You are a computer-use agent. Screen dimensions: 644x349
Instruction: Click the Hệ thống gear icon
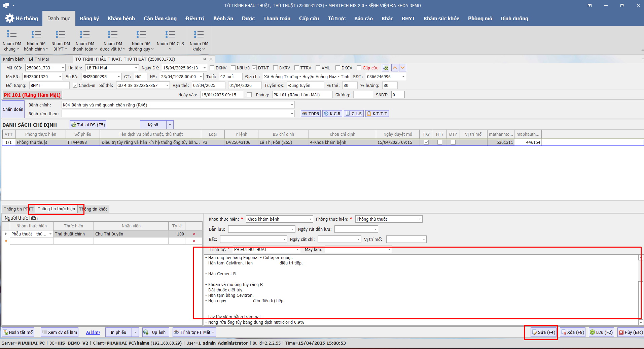tap(9, 18)
